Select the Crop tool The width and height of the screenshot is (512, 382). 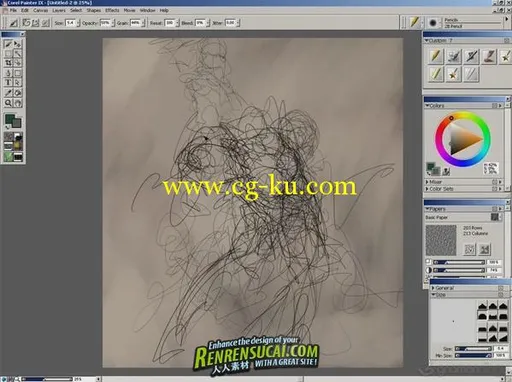click(8, 63)
